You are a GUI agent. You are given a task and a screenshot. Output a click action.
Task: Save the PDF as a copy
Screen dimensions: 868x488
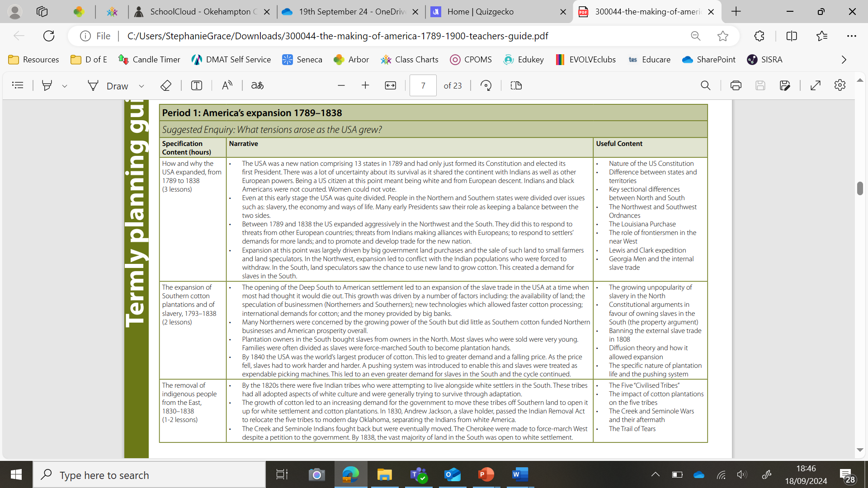[x=785, y=85]
